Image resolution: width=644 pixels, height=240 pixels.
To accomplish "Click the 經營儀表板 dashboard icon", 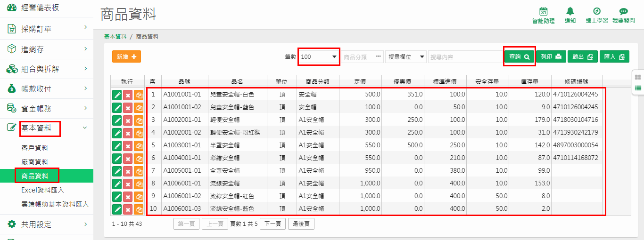I will tap(12, 8).
